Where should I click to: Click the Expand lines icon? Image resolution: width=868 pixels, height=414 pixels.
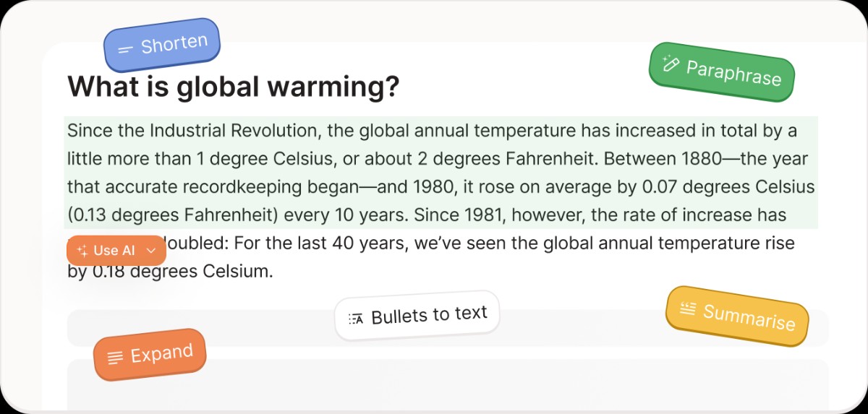114,358
